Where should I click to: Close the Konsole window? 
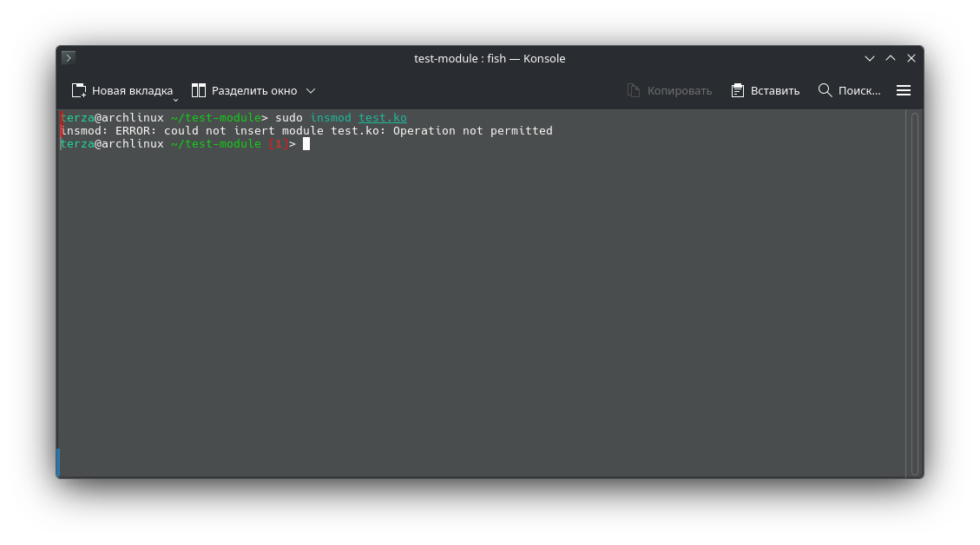(x=911, y=58)
